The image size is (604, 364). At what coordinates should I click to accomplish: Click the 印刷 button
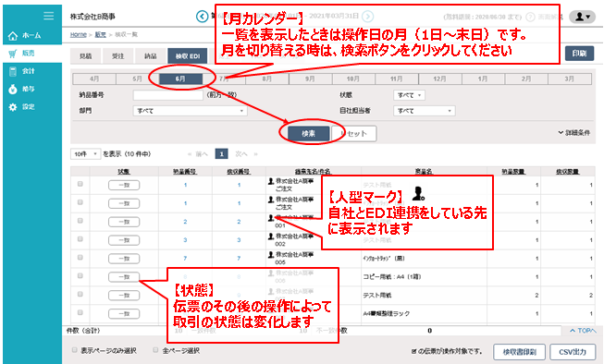click(x=579, y=54)
